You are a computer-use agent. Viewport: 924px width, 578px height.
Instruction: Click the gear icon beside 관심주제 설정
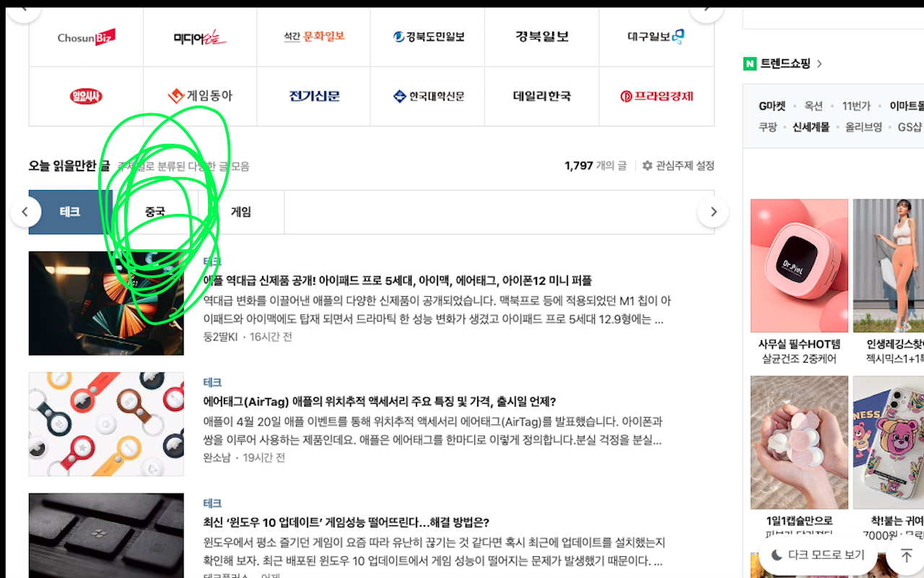tap(648, 165)
